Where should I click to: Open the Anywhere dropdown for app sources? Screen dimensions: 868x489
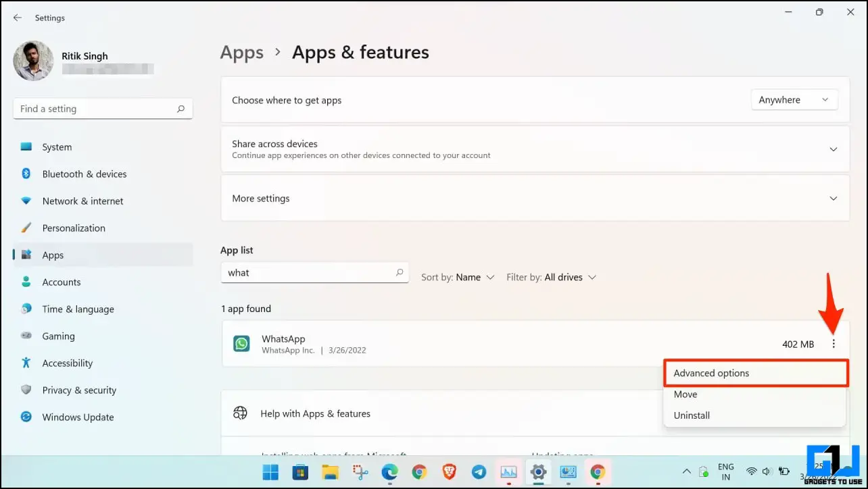(794, 100)
